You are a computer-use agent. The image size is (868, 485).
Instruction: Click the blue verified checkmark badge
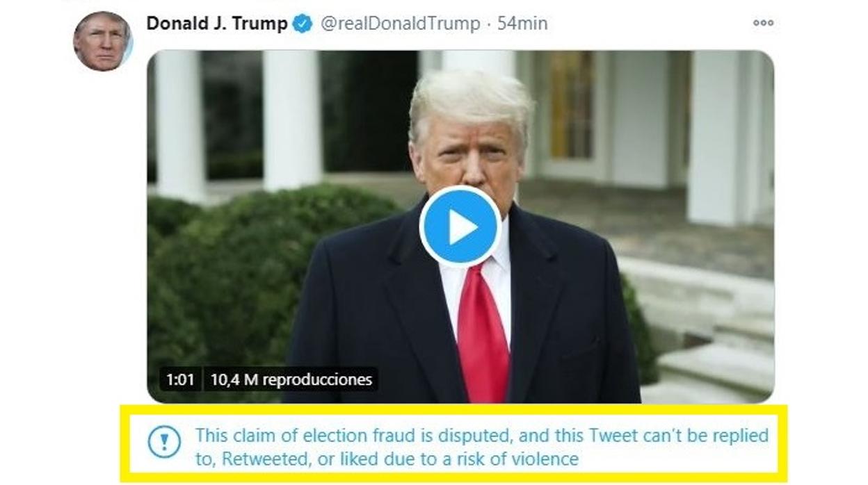(x=302, y=24)
